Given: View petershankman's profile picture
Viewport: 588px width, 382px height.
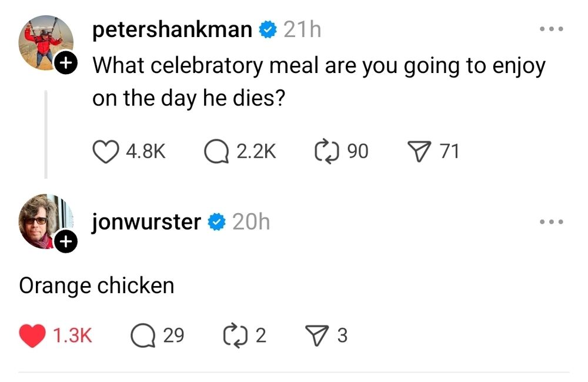Looking at the screenshot, I should (44, 40).
